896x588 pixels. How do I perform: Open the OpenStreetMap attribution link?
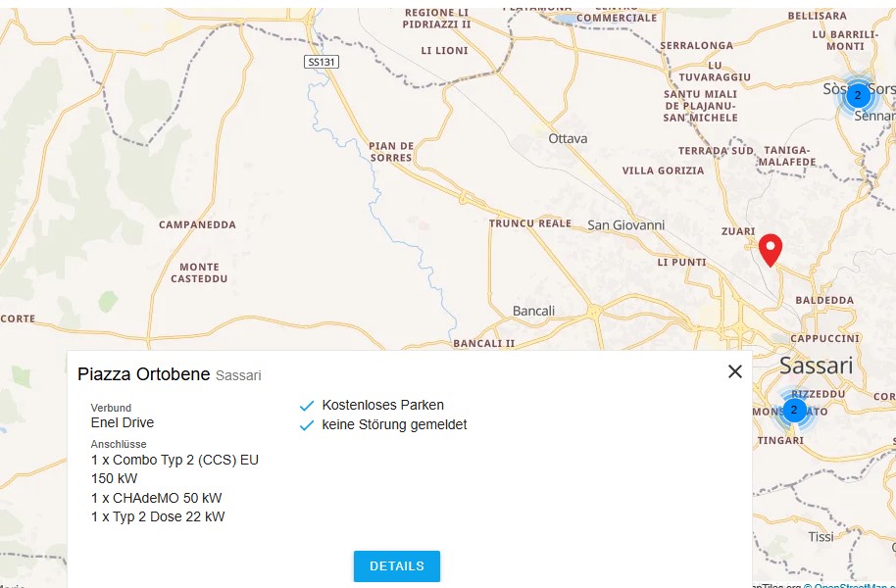click(x=854, y=585)
